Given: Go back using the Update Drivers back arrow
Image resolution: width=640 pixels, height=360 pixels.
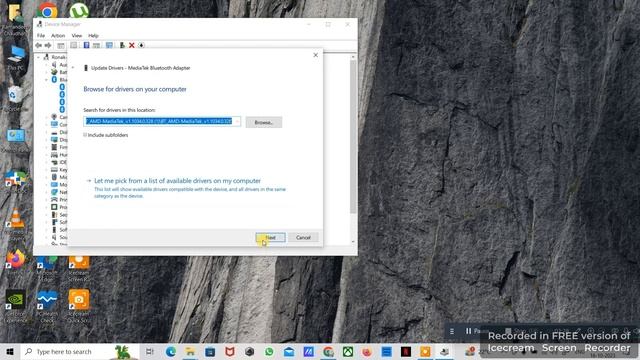Looking at the screenshot, I should (x=73, y=68).
